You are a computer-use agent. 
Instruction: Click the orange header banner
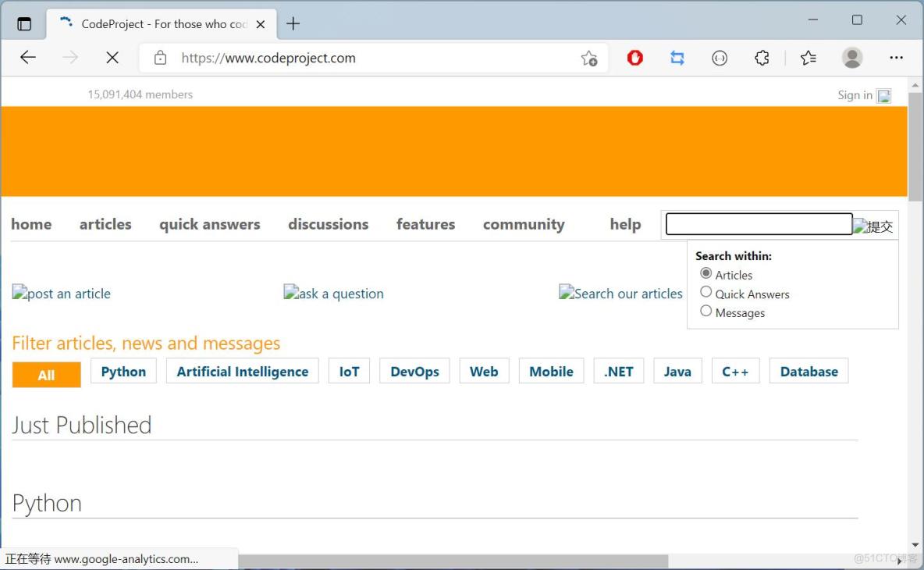[x=454, y=151]
